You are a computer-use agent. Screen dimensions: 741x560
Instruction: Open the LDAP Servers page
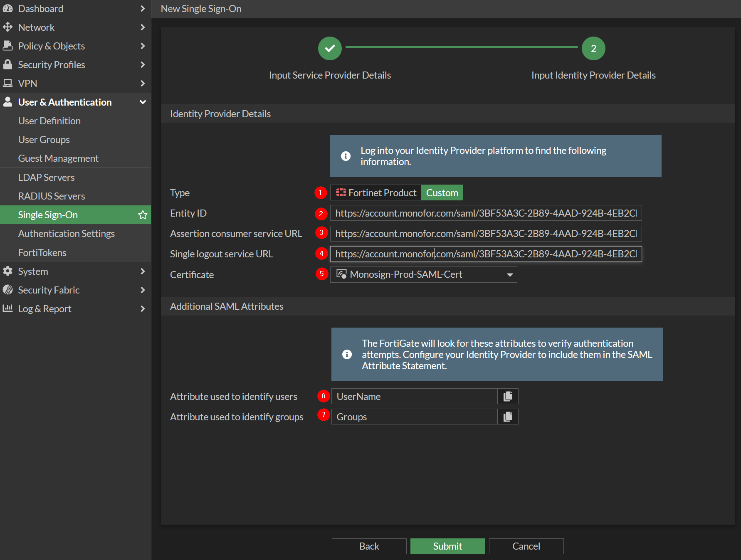(x=46, y=178)
